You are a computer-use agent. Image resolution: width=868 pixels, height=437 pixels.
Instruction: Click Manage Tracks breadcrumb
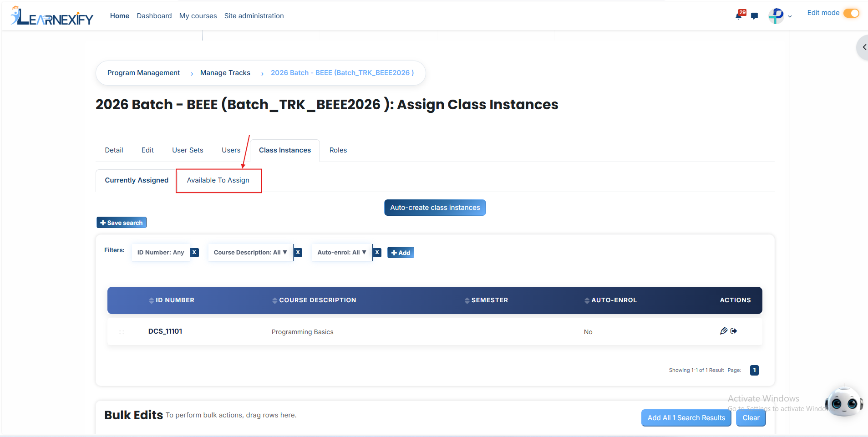[225, 73]
